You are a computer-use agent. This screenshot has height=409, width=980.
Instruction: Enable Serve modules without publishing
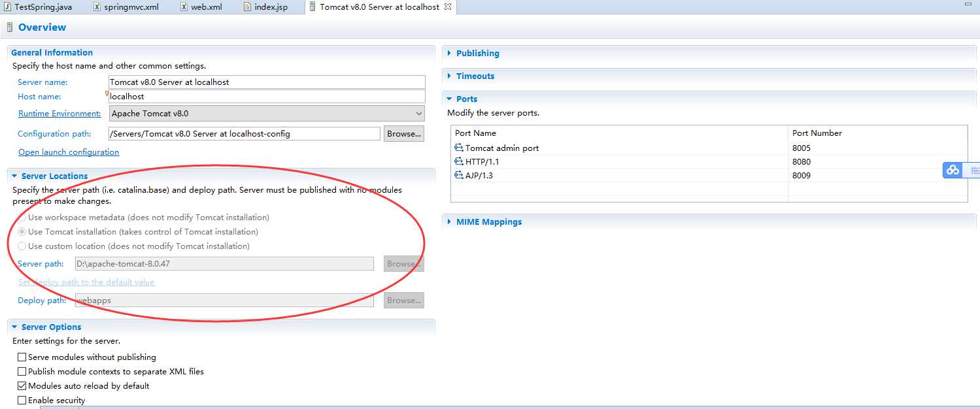pos(22,357)
